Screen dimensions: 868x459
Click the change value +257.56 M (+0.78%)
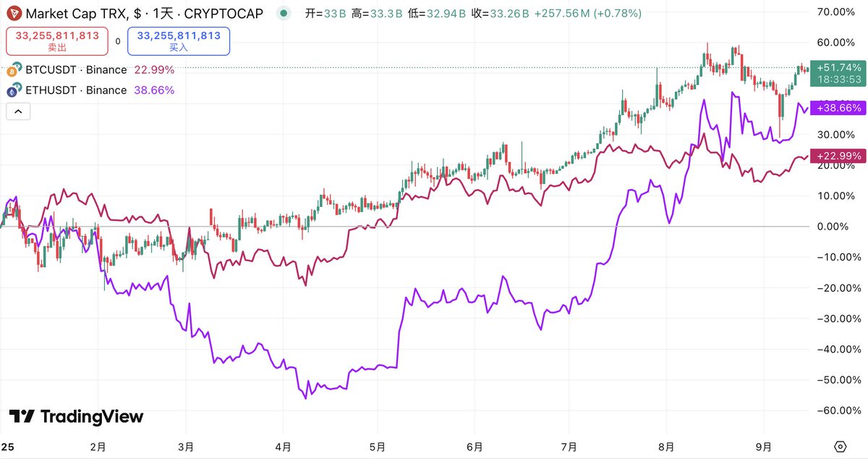pyautogui.click(x=588, y=14)
